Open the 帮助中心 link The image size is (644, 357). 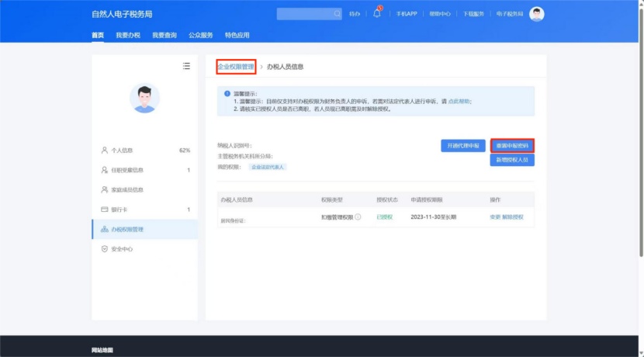click(440, 14)
